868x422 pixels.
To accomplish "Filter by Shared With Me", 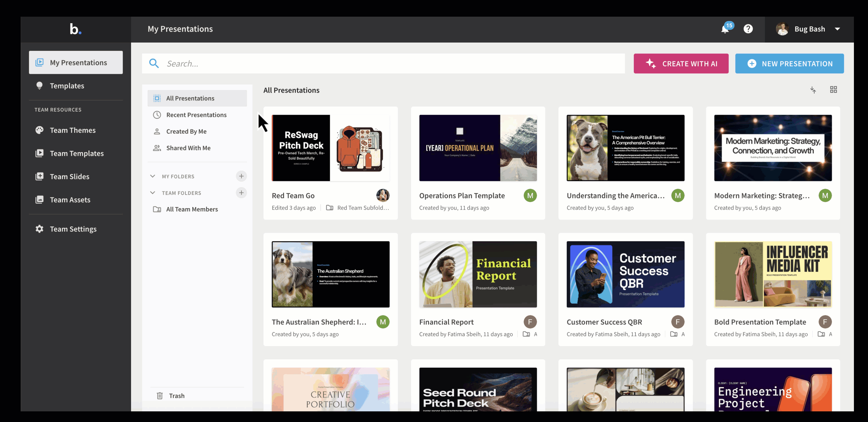I will pos(197,148).
